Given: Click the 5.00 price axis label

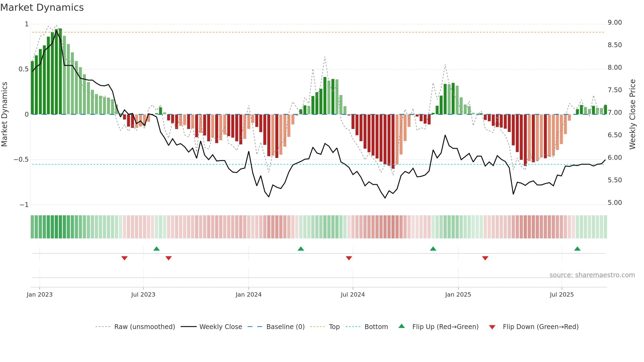Looking at the screenshot, I should coord(615,203).
